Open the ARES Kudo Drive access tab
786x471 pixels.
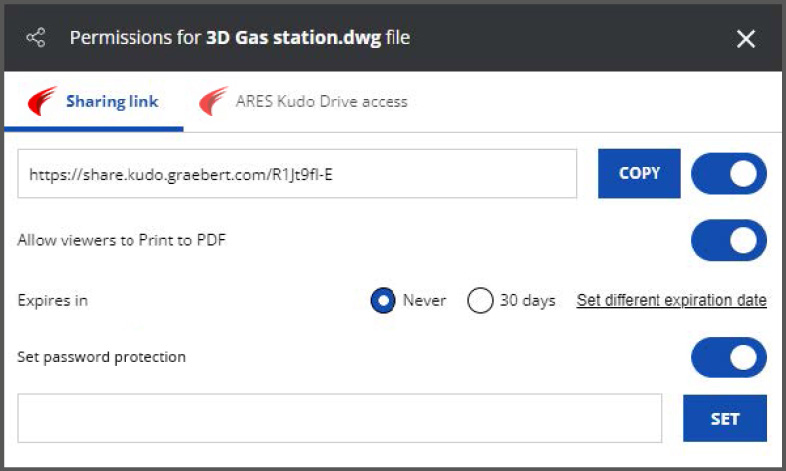303,101
